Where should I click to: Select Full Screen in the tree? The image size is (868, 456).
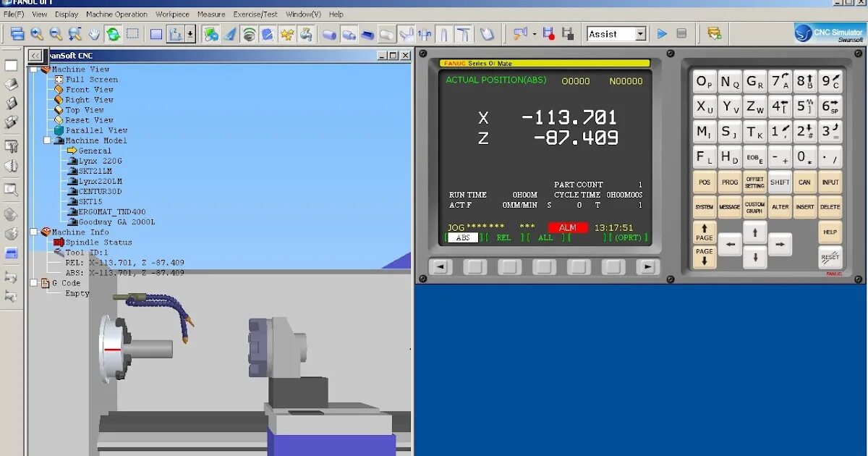[x=91, y=80]
